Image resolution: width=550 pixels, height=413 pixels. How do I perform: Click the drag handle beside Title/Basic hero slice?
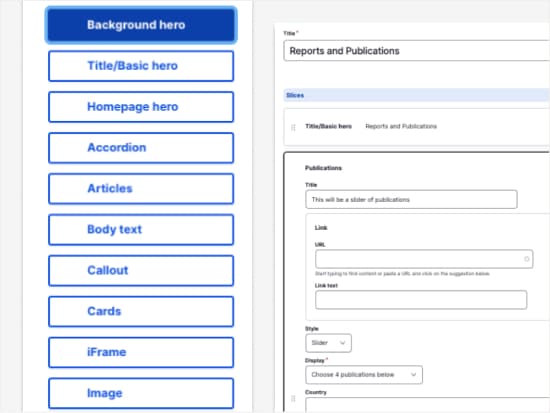[293, 127]
